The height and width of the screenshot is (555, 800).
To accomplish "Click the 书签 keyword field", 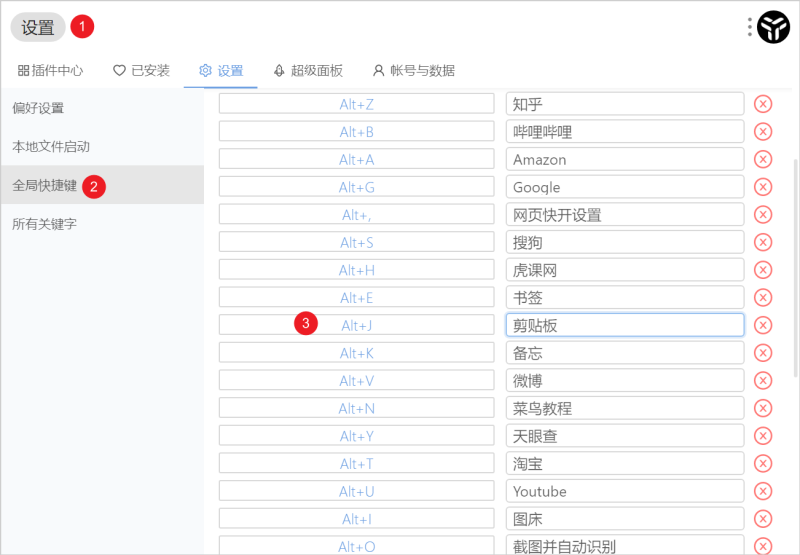I will coord(625,297).
